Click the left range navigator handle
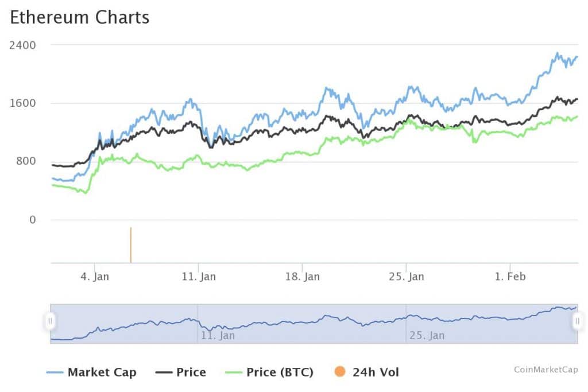 51,321
